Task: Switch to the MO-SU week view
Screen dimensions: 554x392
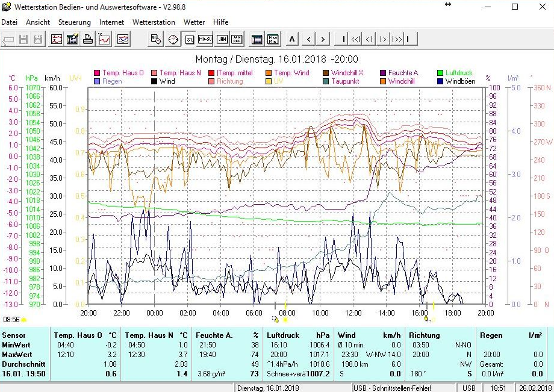Action: [205, 40]
